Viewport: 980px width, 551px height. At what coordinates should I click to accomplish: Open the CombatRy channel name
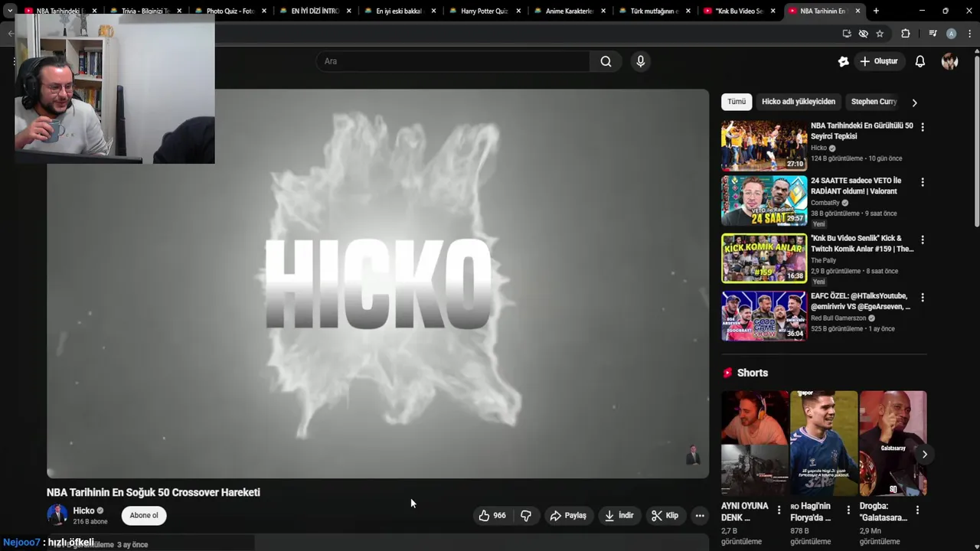click(x=825, y=203)
